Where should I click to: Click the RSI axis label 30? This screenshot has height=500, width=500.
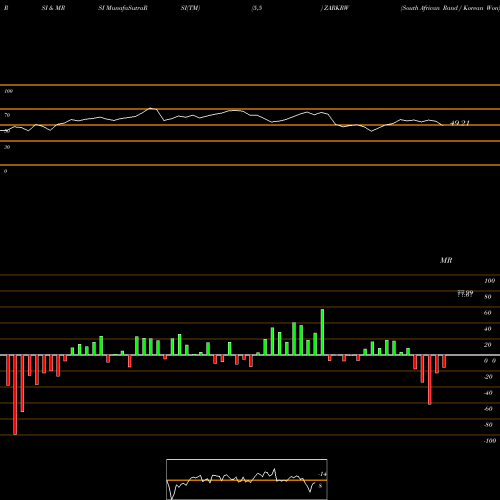7,147
